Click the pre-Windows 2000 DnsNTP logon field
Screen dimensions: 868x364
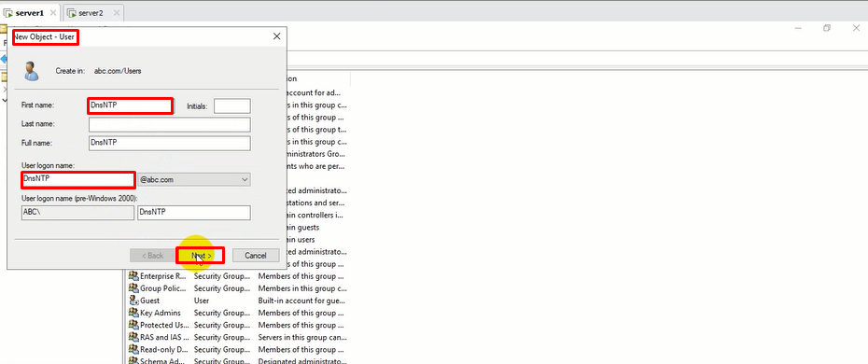point(194,213)
